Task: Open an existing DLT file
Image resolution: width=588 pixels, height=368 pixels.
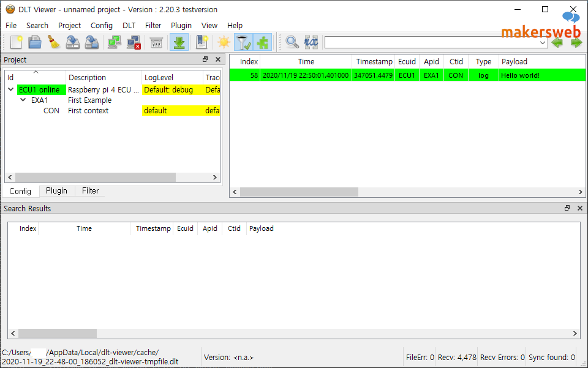Action: click(35, 42)
